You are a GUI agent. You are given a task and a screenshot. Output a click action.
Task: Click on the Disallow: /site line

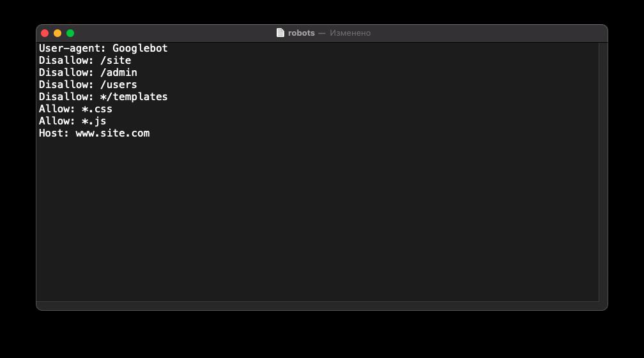click(x=85, y=60)
